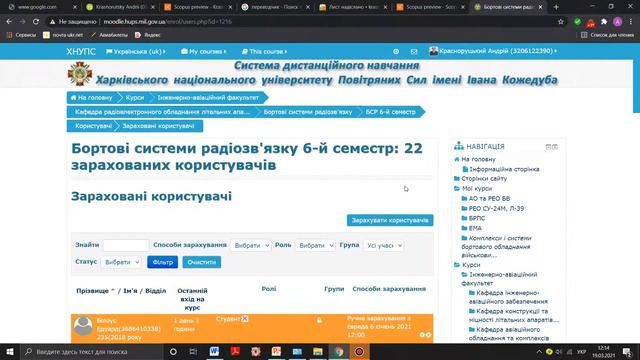This screenshot has width=640, height=360.
Task: Switch to the переводчик search tab
Action: pyautogui.click(x=276, y=7)
